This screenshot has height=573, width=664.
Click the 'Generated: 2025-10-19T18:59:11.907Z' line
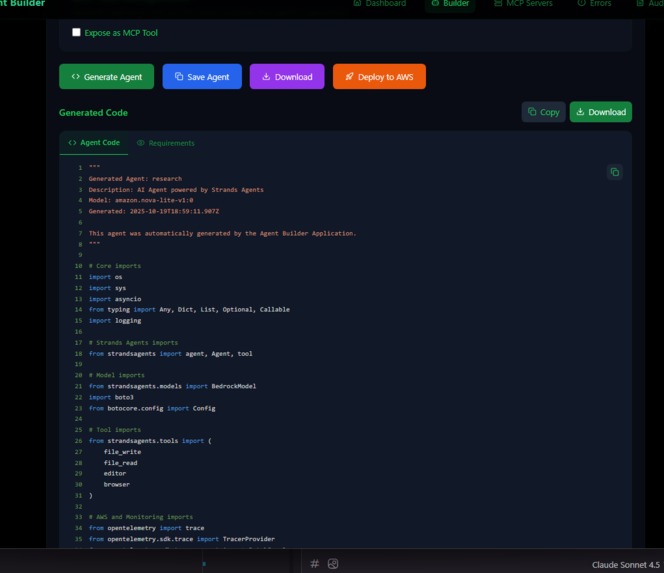154,211
